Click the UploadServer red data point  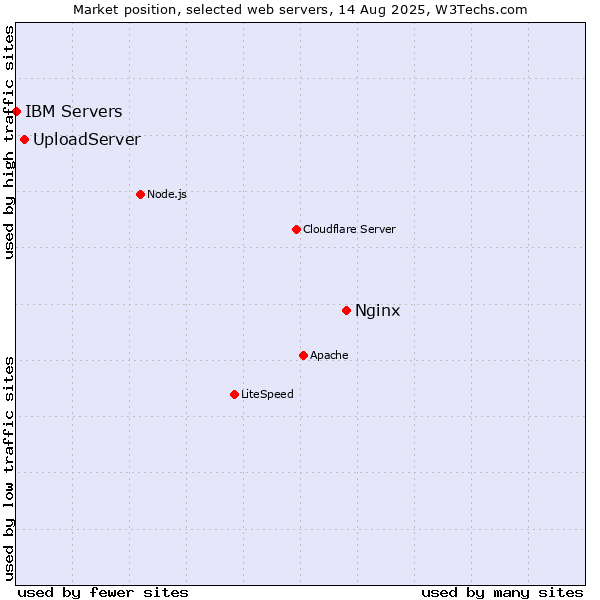[x=24, y=140]
